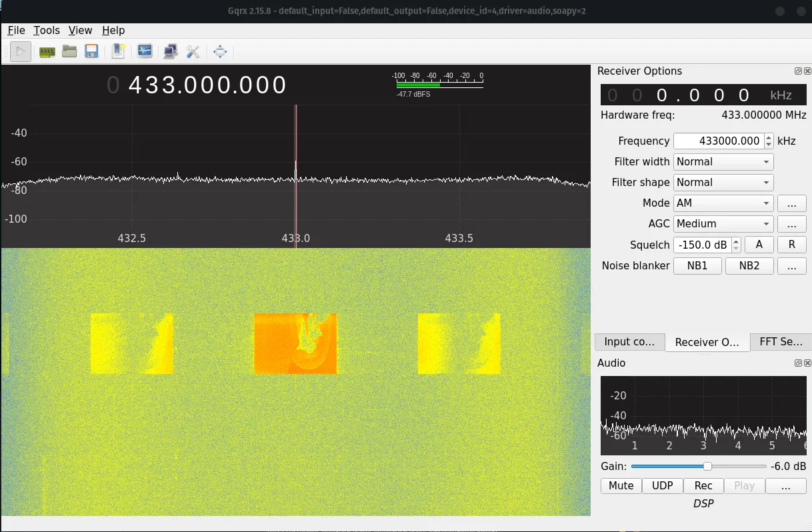Select the Receiver Options tab

pyautogui.click(x=707, y=342)
